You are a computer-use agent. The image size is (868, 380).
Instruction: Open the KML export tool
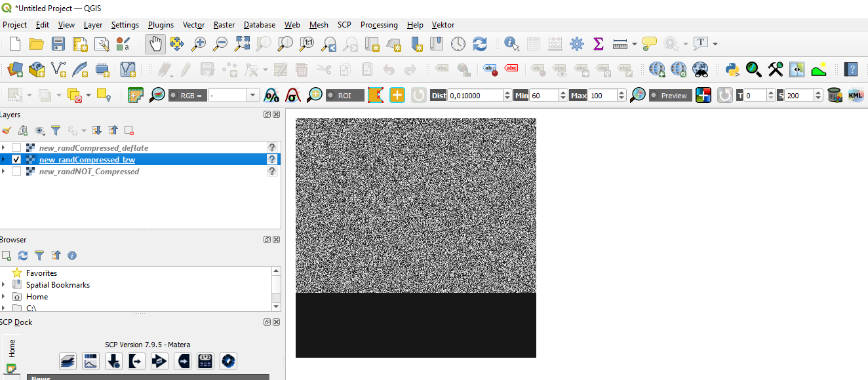tap(856, 95)
